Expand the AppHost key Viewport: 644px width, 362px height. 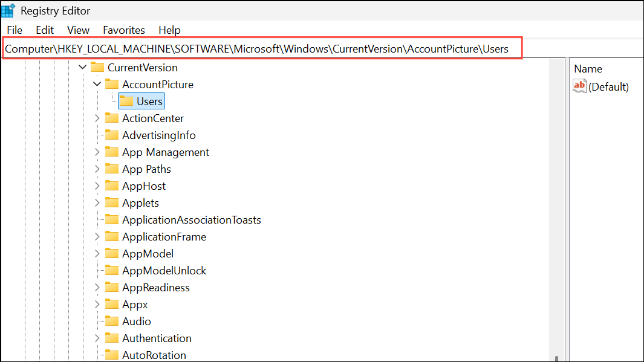(x=97, y=186)
